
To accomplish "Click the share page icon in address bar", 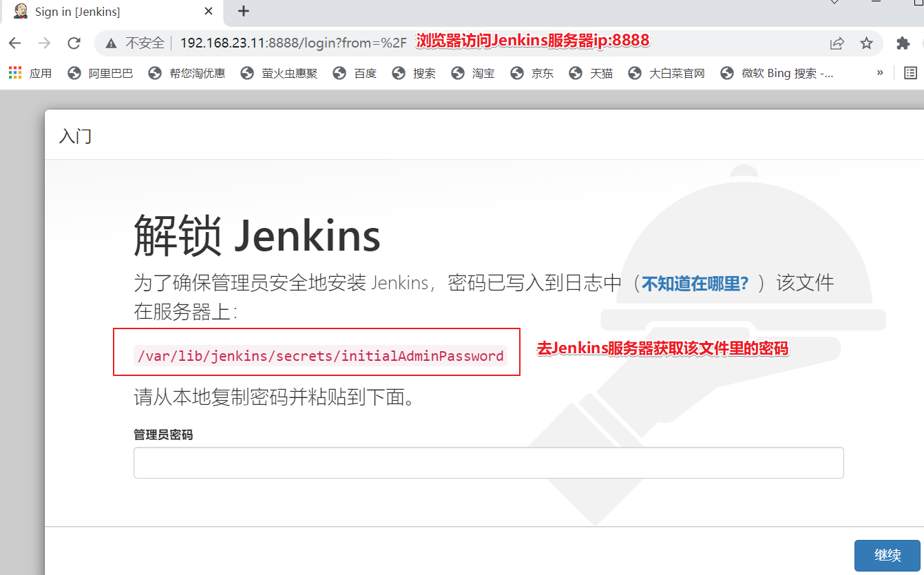I will click(837, 43).
